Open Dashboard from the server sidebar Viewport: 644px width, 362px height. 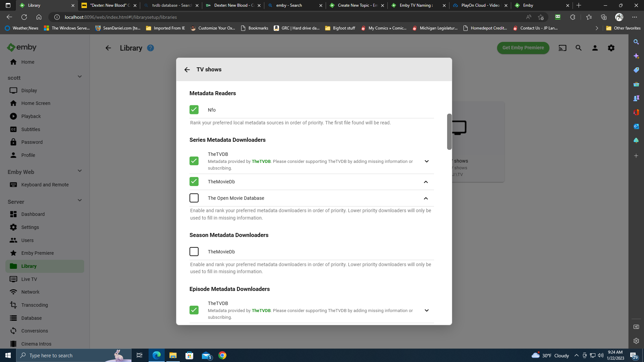tap(33, 214)
